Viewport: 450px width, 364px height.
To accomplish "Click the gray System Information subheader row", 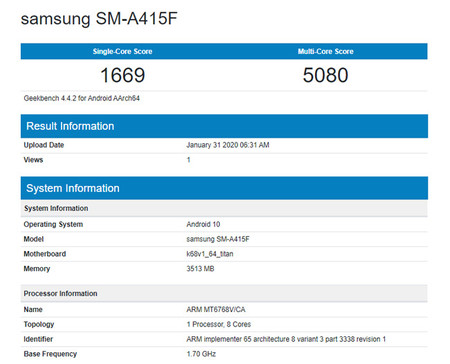I will point(224,208).
